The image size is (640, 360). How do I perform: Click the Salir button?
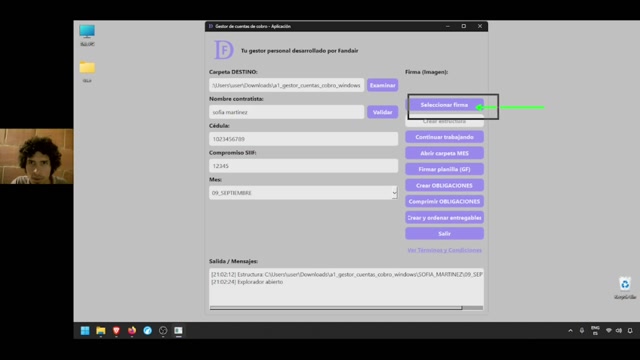point(444,233)
